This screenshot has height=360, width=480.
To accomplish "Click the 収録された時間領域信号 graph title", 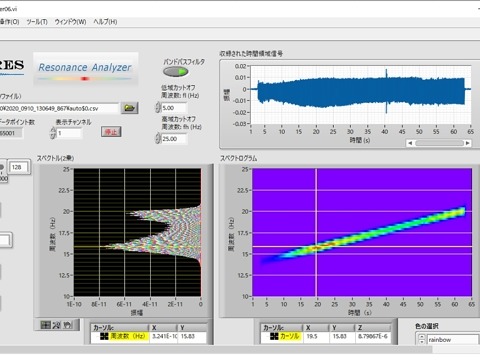I will coord(251,54).
